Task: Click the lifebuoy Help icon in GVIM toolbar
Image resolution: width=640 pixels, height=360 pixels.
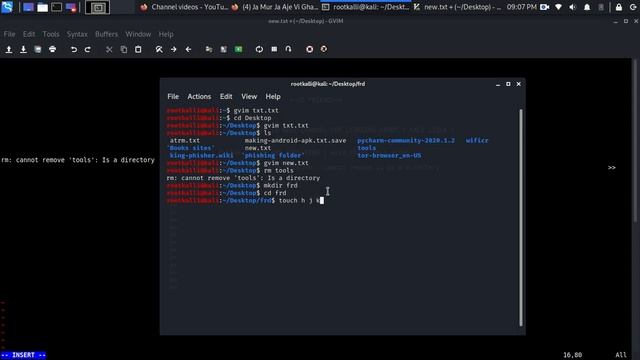Action: pyautogui.click(x=310, y=49)
